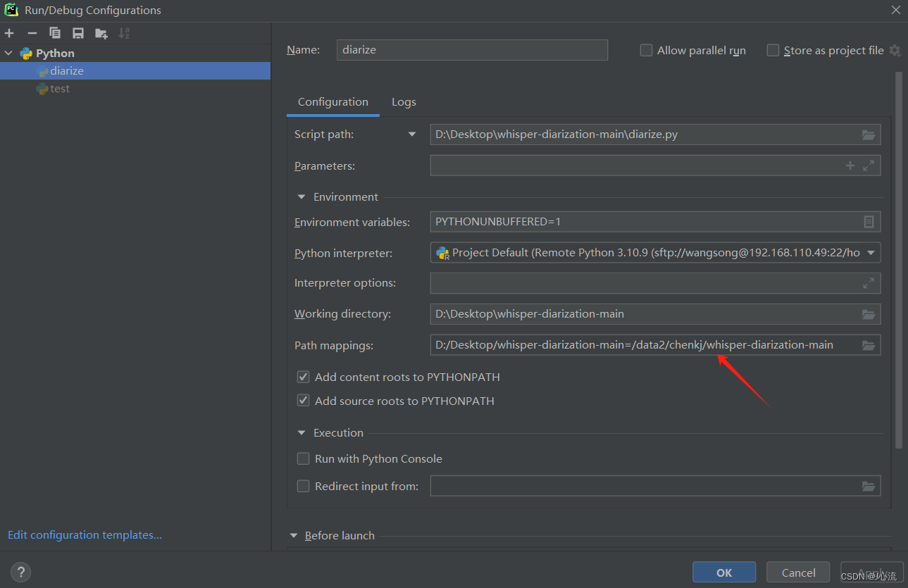Remove the selected configuration
Screen dimensions: 908x588
32,32
